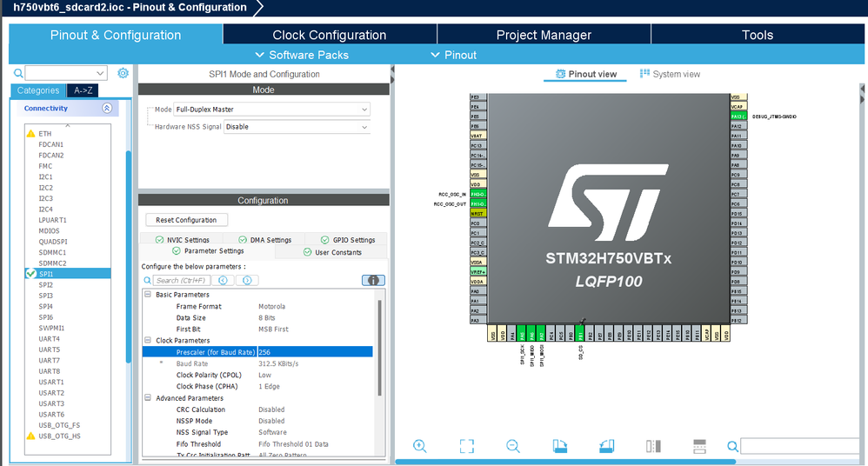Open the Tools tab
The height and width of the screenshot is (466, 868).
[758, 35]
